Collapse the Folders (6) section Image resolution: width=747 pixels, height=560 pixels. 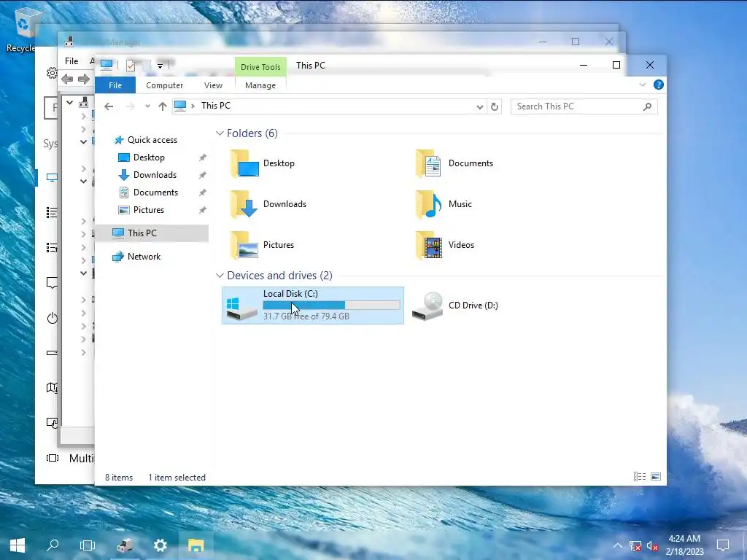pos(220,133)
